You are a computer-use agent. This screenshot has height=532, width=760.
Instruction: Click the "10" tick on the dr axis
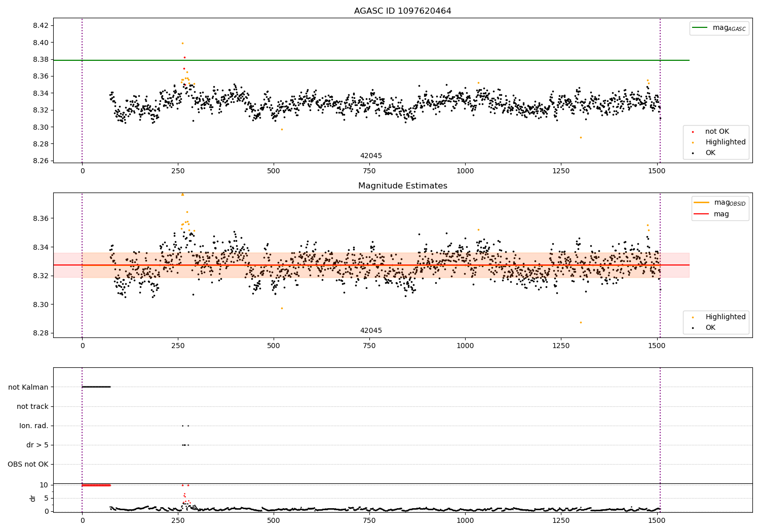(44, 485)
